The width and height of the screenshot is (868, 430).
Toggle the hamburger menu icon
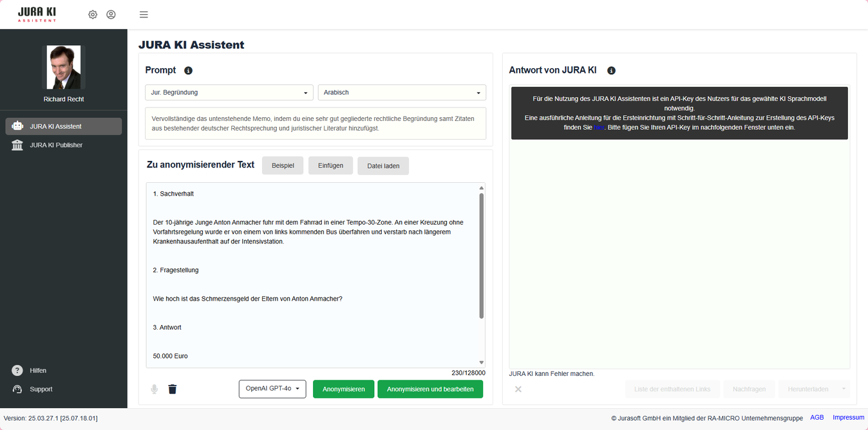point(144,15)
